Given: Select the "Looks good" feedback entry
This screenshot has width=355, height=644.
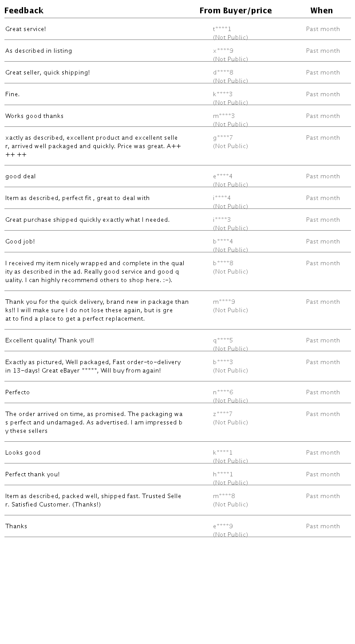Looking at the screenshot, I should 23,453.
